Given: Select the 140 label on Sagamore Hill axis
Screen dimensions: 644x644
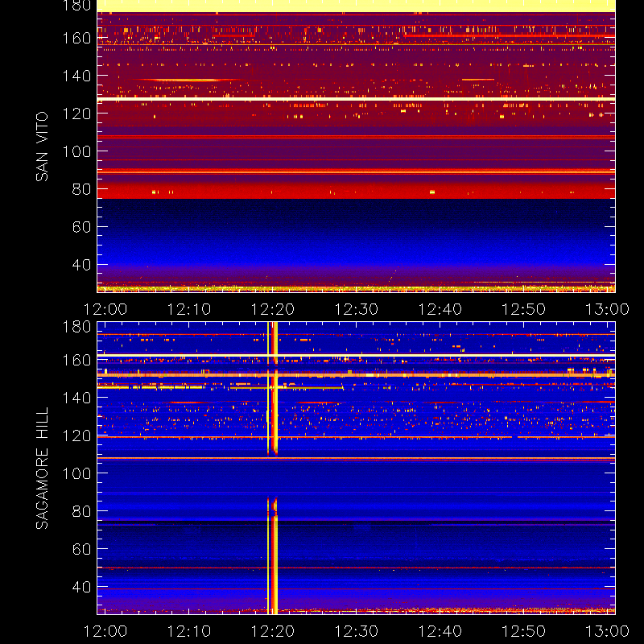Looking at the screenshot, I should (x=76, y=398).
